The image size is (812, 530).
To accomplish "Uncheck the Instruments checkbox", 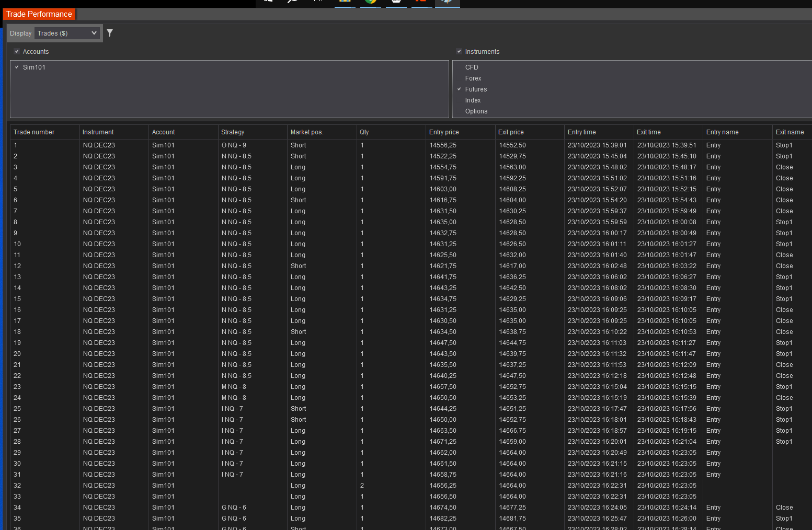I will 459,51.
